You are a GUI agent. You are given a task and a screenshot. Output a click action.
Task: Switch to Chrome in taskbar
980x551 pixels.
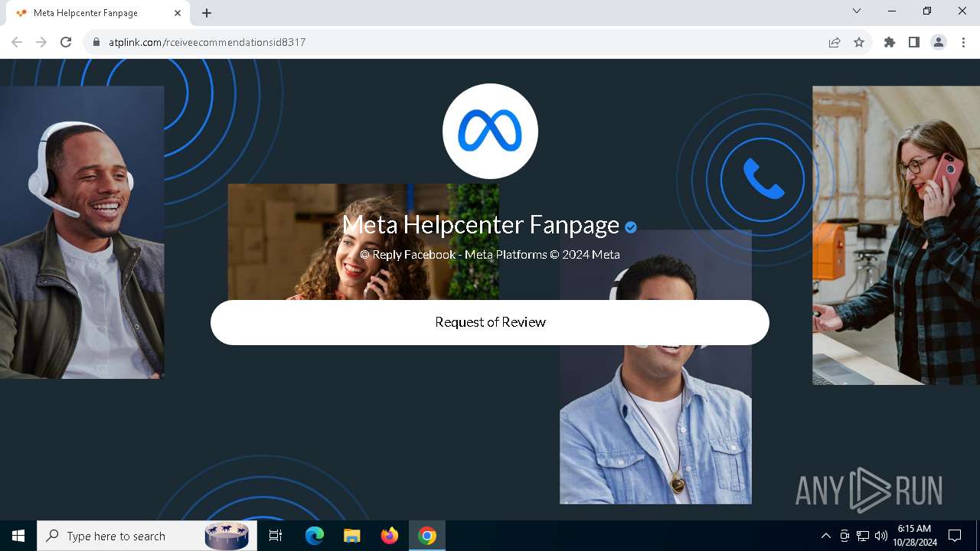tap(427, 536)
